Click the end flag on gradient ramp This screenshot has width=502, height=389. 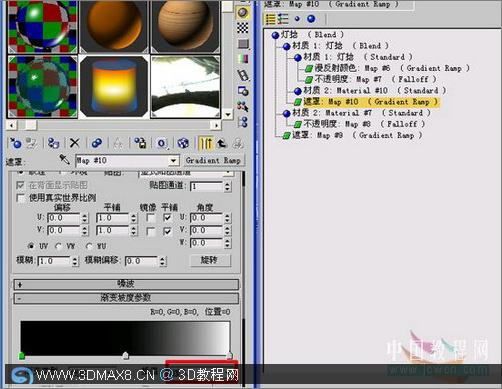(x=229, y=355)
